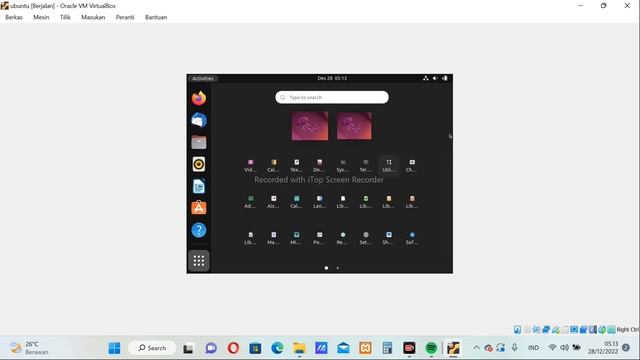Open the Ma... app in grid
This screenshot has width=640, height=360.
pos(273,238)
